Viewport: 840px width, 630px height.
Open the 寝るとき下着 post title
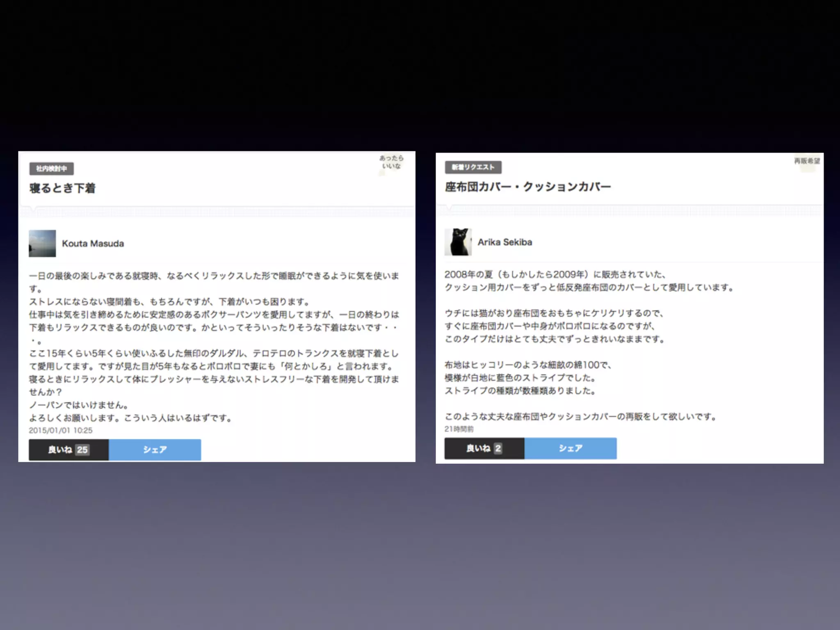pyautogui.click(x=62, y=188)
